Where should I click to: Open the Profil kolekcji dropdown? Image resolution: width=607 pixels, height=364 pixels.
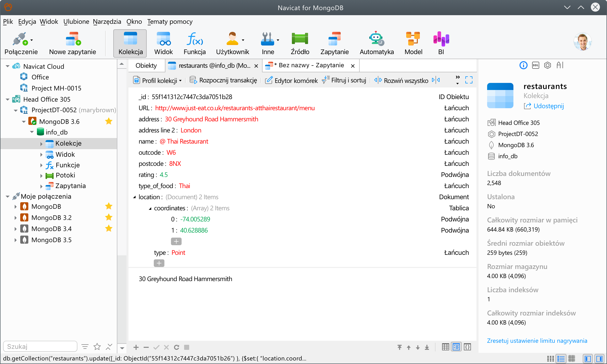[x=157, y=80]
